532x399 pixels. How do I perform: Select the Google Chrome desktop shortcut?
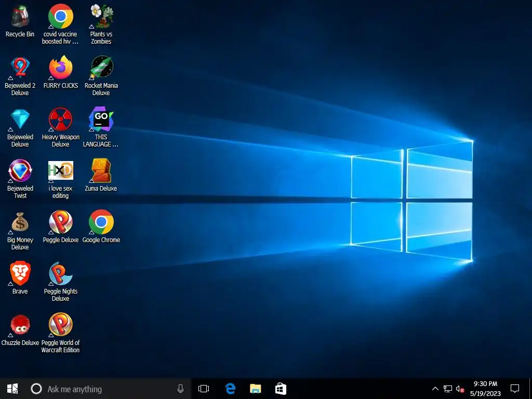click(x=101, y=222)
